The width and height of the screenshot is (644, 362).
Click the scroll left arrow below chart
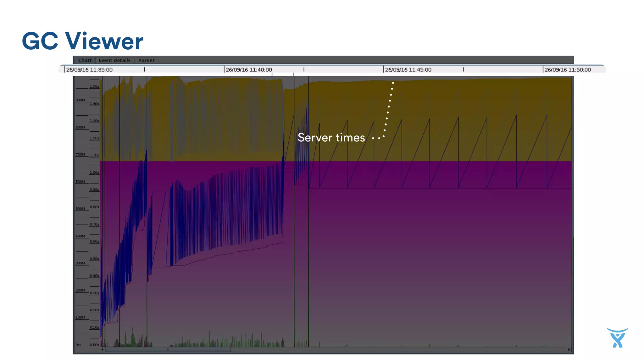tap(102, 349)
